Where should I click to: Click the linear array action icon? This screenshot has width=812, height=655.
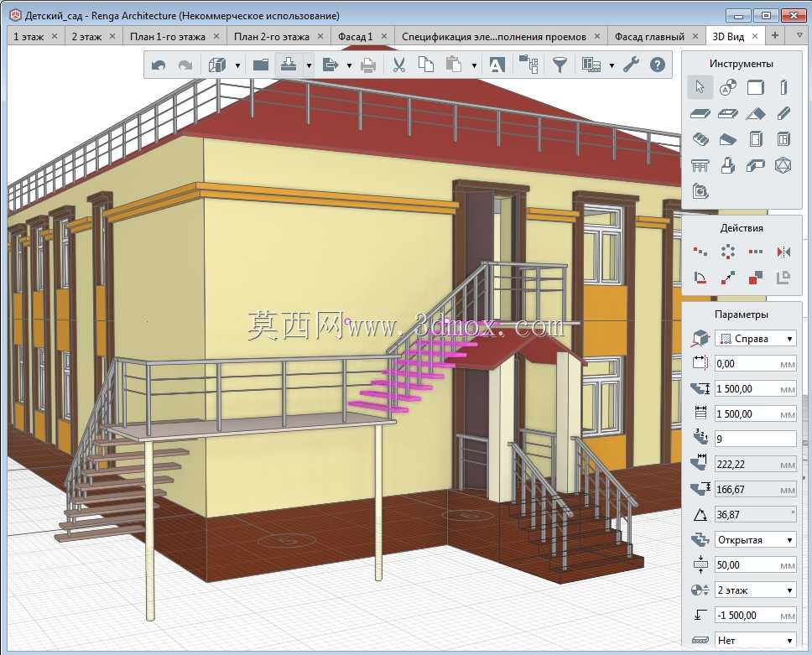(756, 252)
